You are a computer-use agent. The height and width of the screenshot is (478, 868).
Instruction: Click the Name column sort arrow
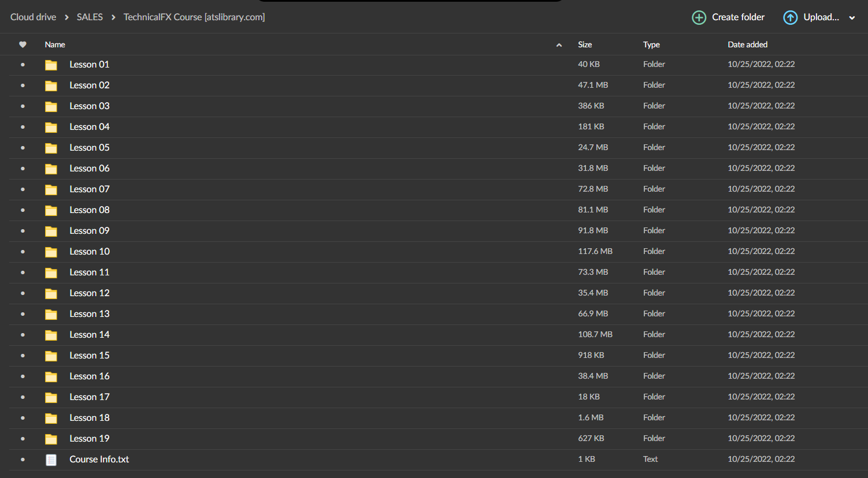point(559,45)
